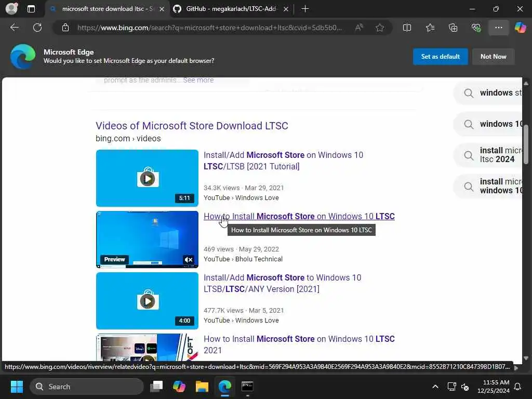Click the page scrollbar up arrow

[x=526, y=83]
